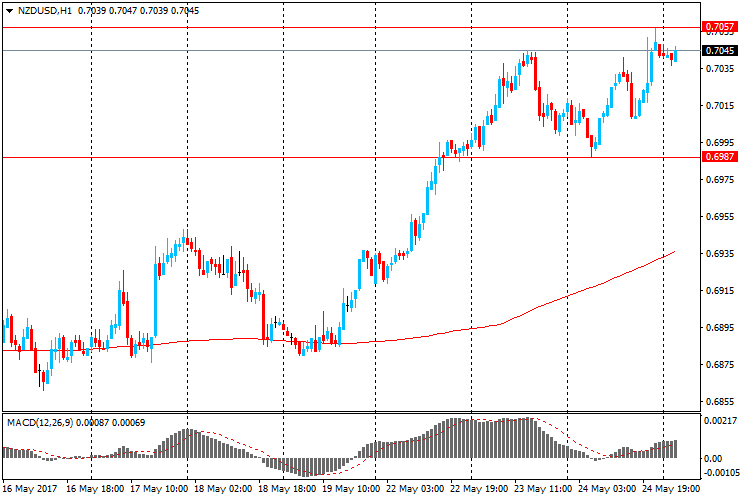Click the MACD(12,26,9) indicator label
Screen dimensions: 740x500
[40, 423]
